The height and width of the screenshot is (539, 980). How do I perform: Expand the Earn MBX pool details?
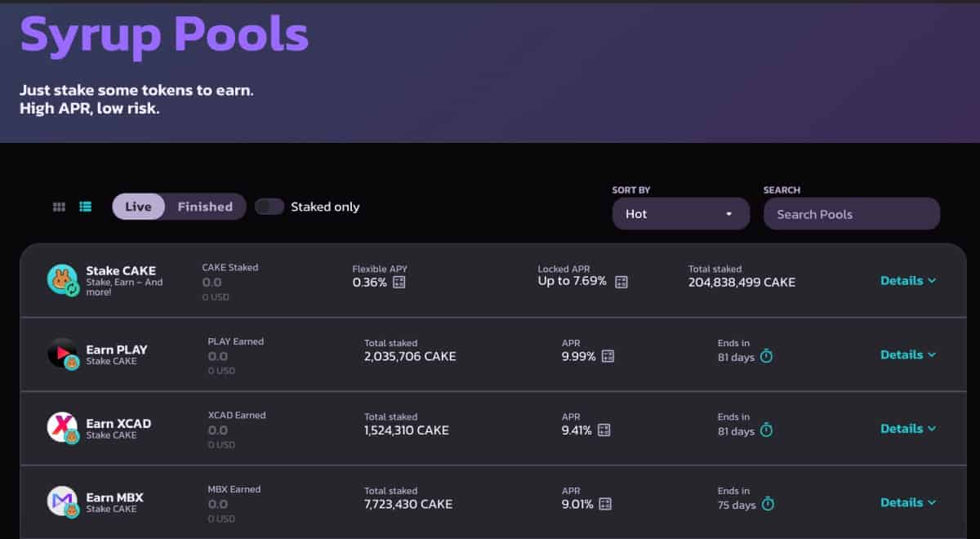point(908,502)
